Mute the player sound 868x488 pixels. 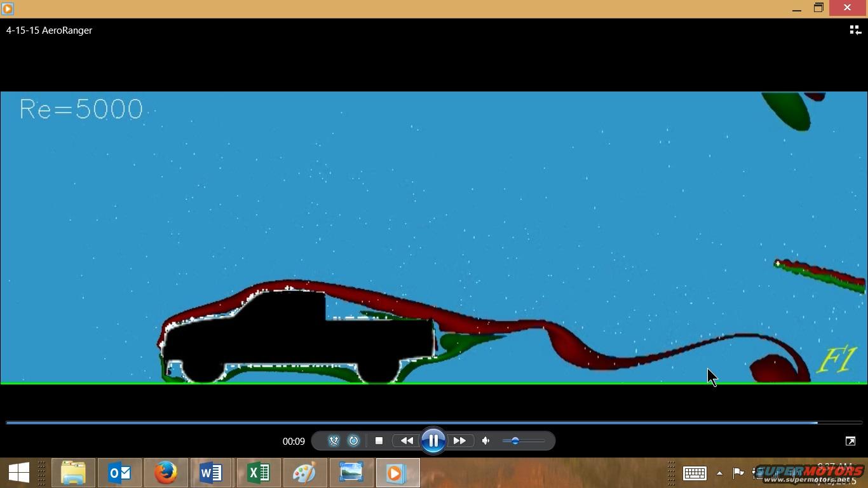pos(486,441)
